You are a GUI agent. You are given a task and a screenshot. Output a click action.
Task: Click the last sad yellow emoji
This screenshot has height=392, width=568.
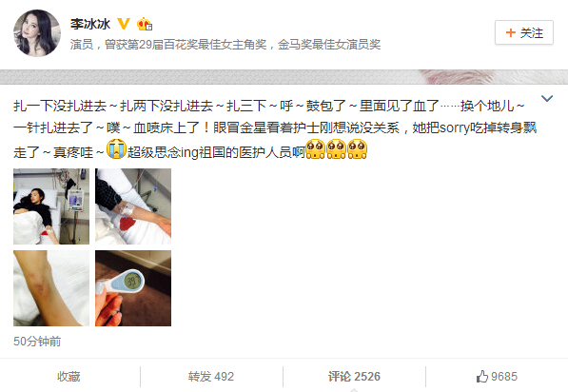click(357, 149)
